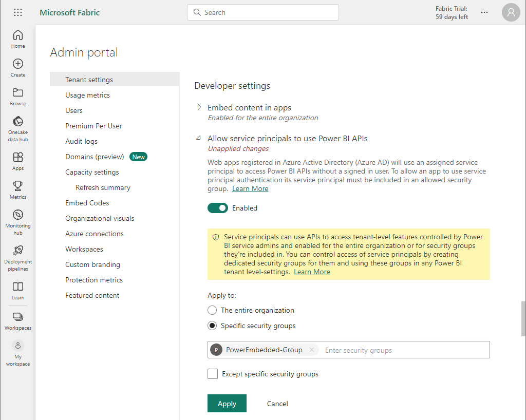Expand the Embed content in apps setting
Image resolution: width=526 pixels, height=420 pixels.
(199, 108)
